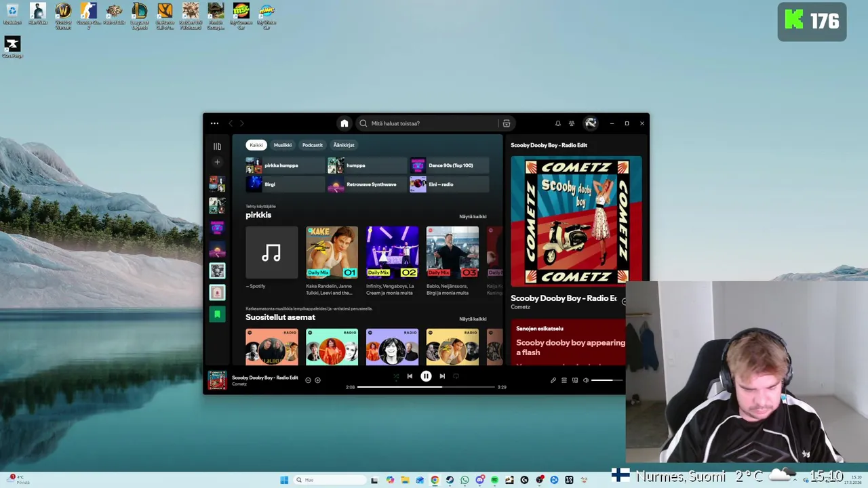
Task: Open Sanojen esikatselu lyrics card
Action: pos(568,342)
